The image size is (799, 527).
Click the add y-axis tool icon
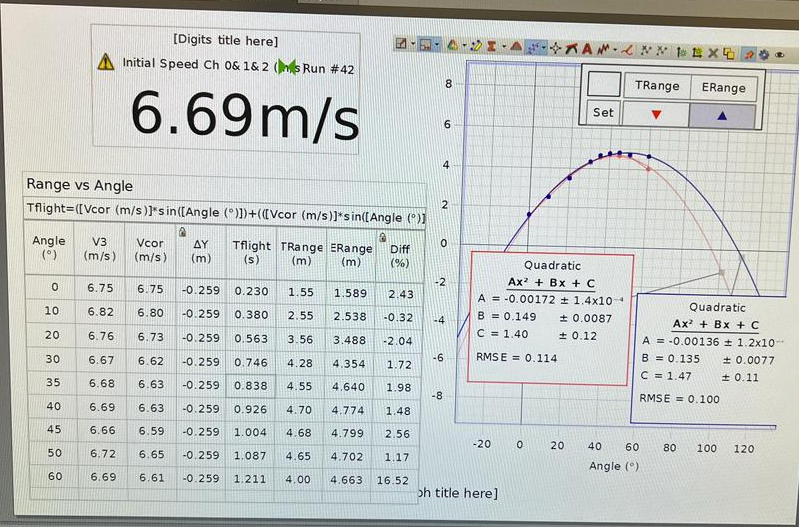click(682, 52)
